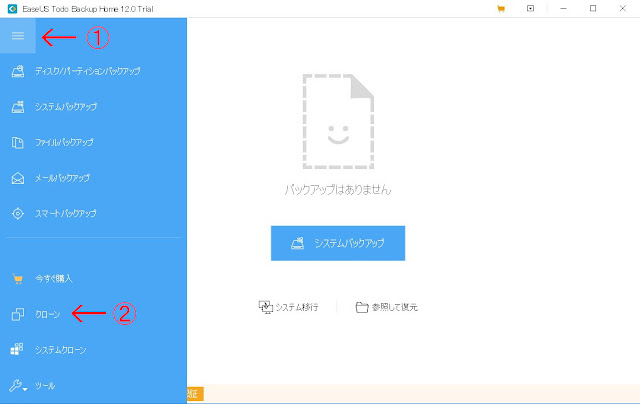Click the Disk/Partition Backup drive icon
This screenshot has height=404, width=640.
point(18,71)
